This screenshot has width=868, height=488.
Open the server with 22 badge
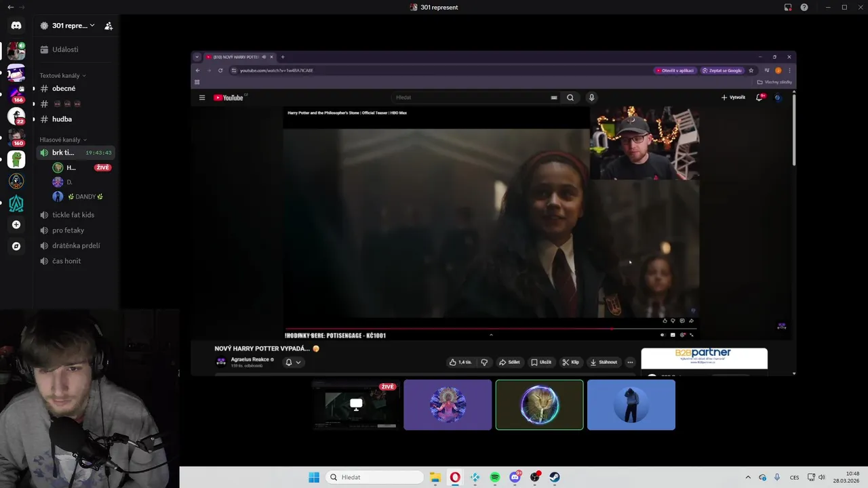tap(16, 116)
